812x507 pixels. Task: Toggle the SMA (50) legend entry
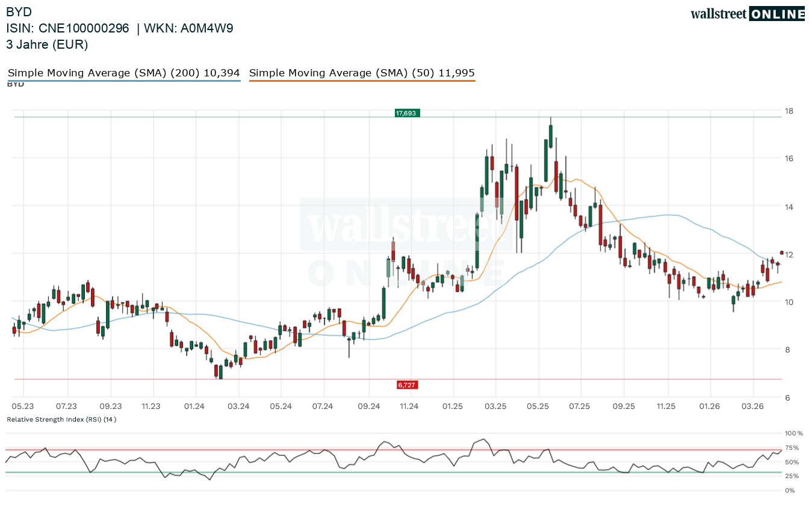(x=362, y=73)
